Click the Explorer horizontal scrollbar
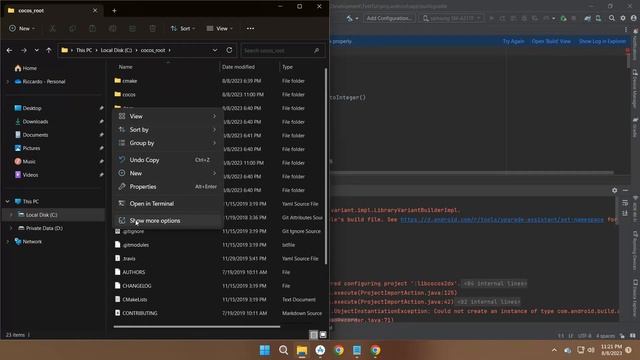 (197, 327)
